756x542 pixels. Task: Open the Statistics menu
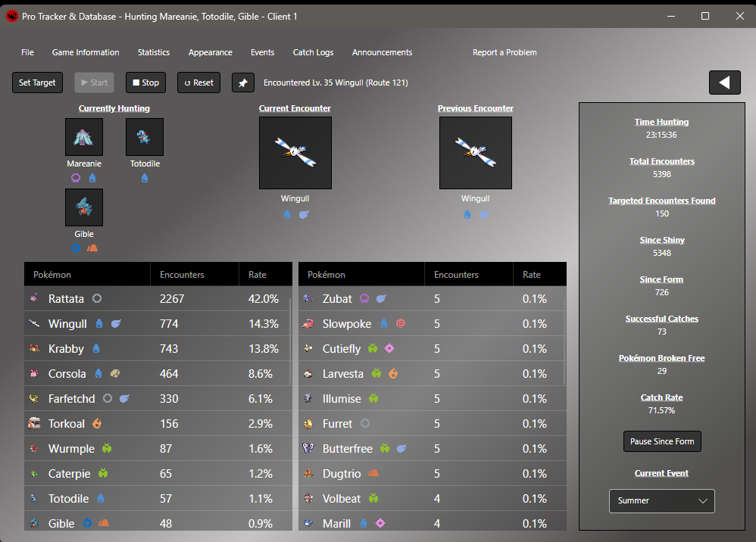pos(153,52)
